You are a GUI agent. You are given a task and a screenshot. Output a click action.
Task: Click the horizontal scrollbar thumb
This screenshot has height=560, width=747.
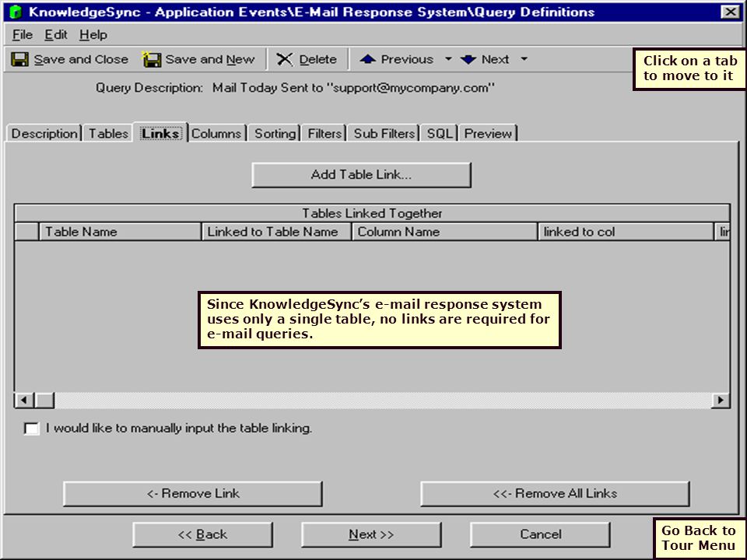[45, 400]
